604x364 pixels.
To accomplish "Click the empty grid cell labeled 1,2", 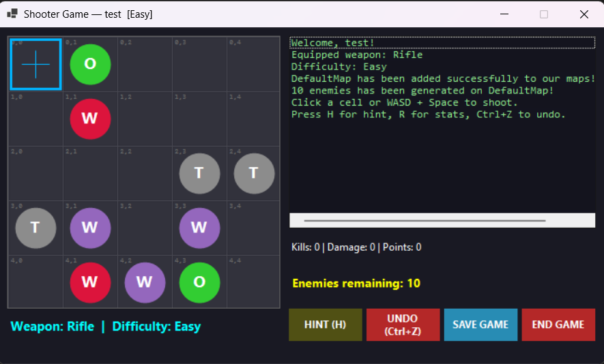I will point(145,119).
